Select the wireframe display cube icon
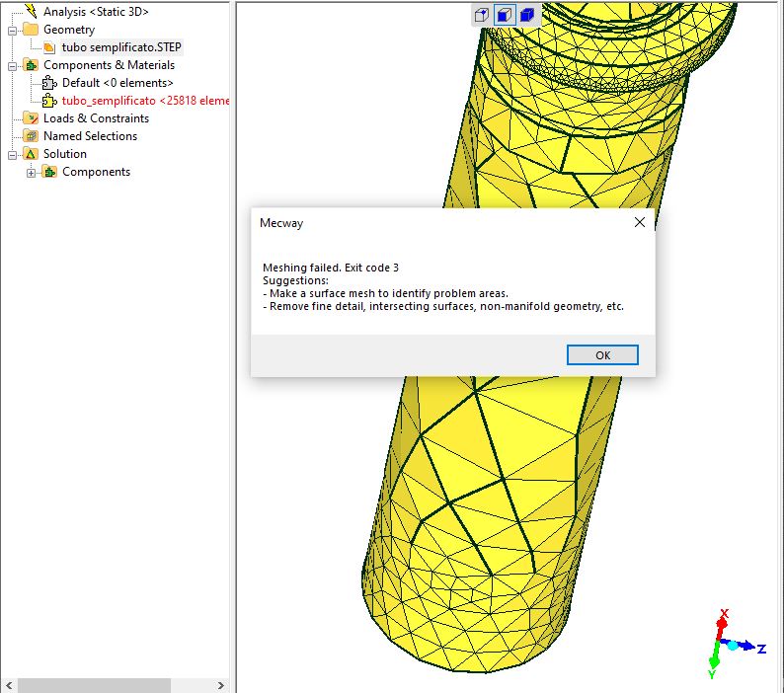 pyautogui.click(x=482, y=15)
